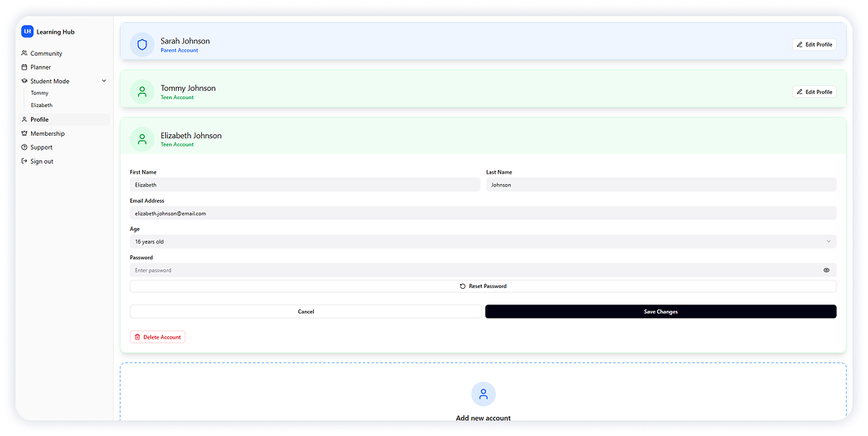Screen dimensions: 868x436
Task: Toggle password visibility eye icon
Action: (826, 270)
